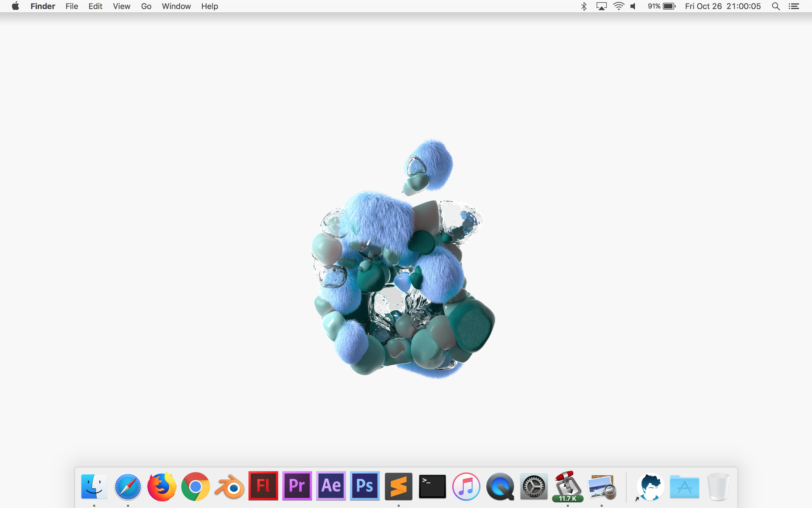Open the View menu
The image size is (812, 508).
[x=122, y=6]
